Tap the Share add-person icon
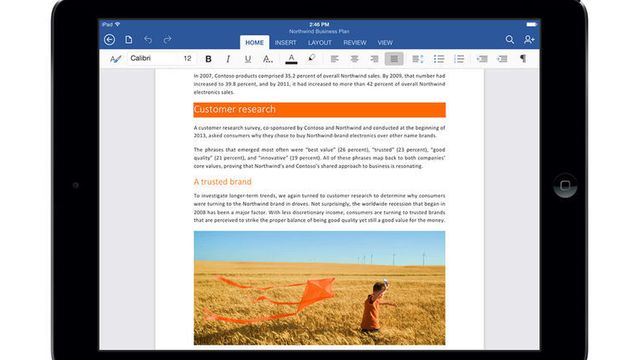640x360 pixels. tap(529, 40)
